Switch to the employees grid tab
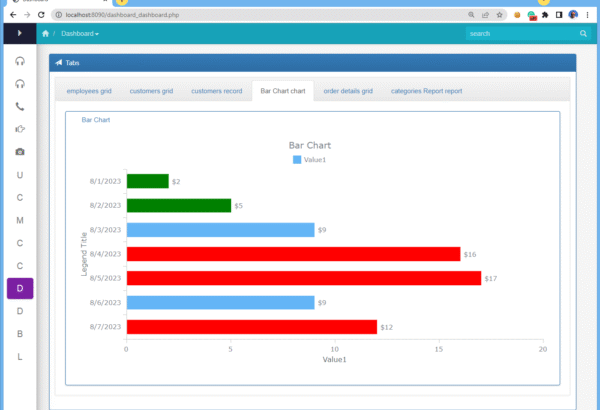The image size is (600, 410). pyautogui.click(x=90, y=91)
